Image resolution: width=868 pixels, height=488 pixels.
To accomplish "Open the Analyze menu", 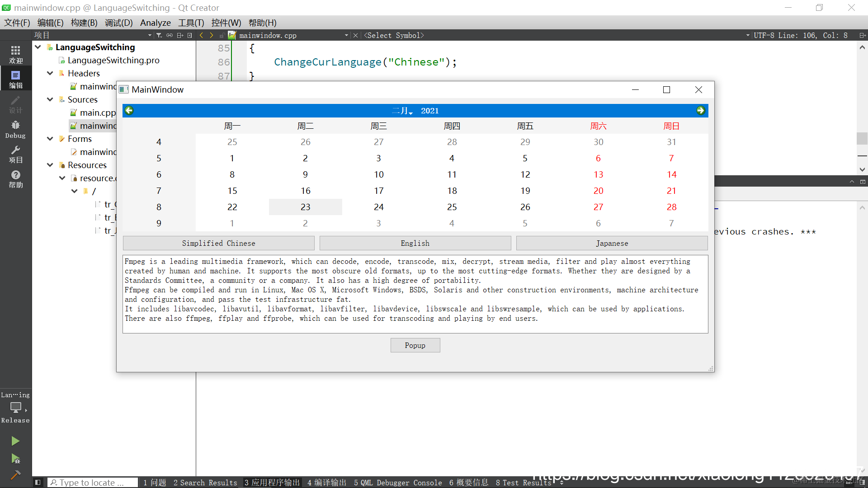I will pyautogui.click(x=156, y=23).
